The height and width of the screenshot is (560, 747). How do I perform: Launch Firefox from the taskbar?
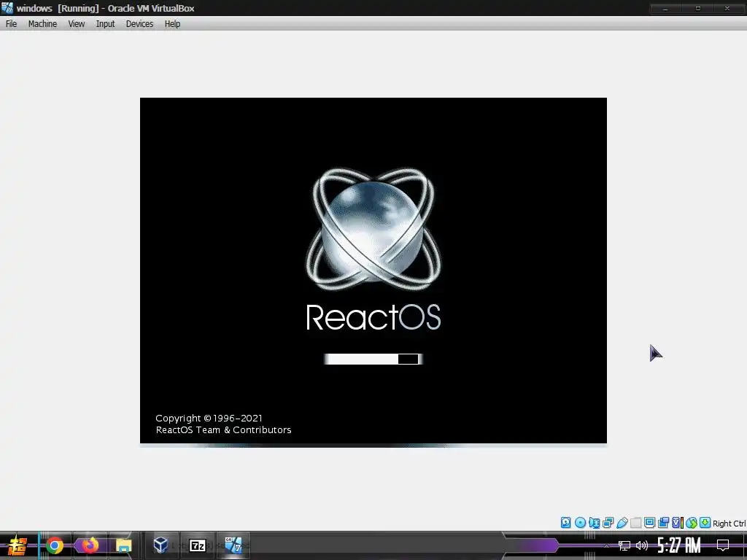pos(90,545)
